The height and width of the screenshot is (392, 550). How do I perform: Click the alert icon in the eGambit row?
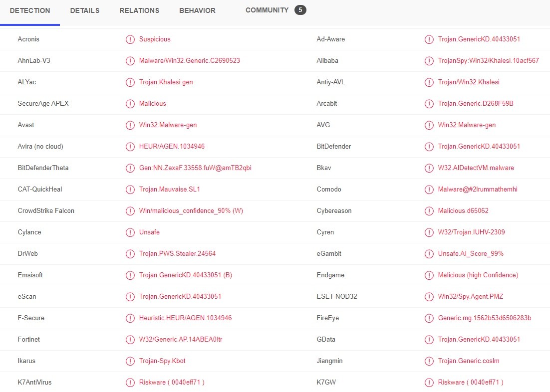(429, 254)
